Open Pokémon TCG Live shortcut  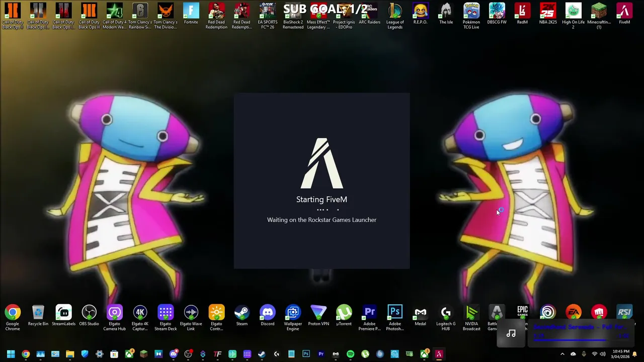[471, 16]
